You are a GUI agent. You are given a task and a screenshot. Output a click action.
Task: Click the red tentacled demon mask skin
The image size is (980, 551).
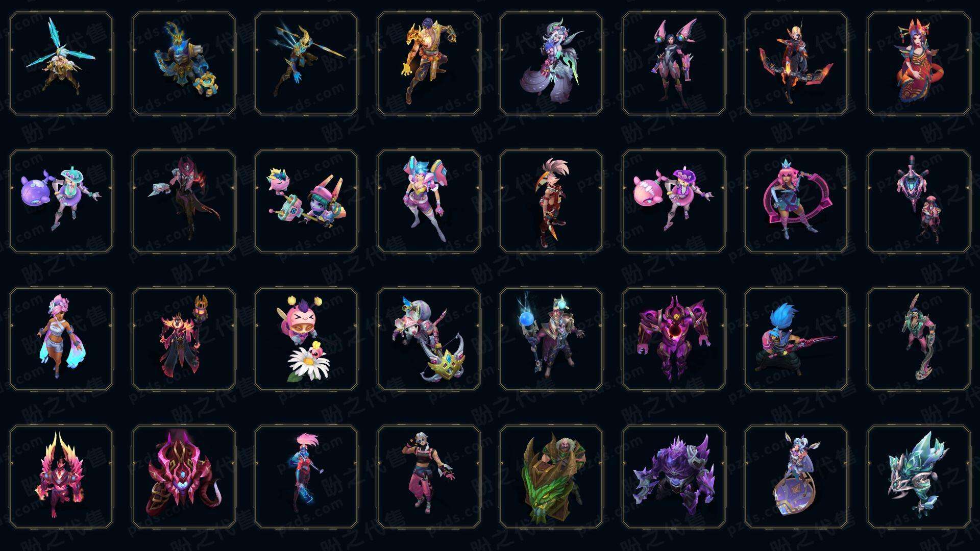184,477
